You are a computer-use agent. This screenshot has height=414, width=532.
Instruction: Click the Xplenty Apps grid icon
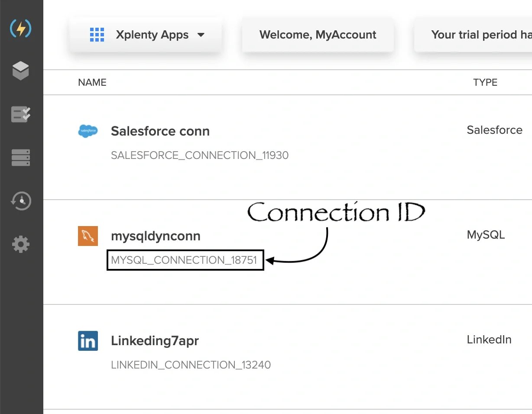pyautogui.click(x=97, y=35)
